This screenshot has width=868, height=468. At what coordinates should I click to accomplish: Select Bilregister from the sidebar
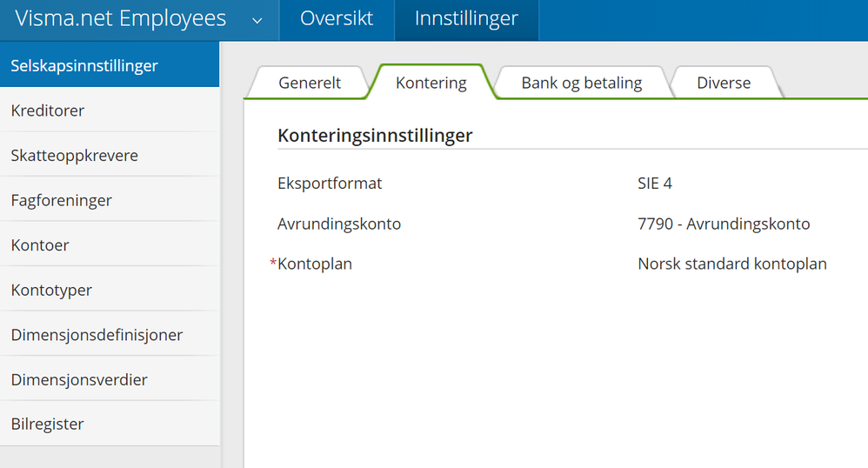(x=48, y=425)
